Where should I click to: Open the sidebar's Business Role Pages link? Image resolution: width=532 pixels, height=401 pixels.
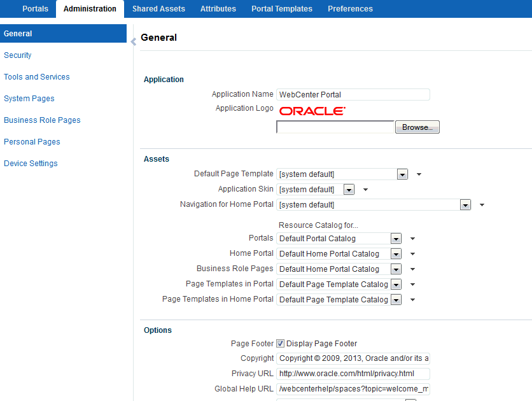click(x=42, y=120)
